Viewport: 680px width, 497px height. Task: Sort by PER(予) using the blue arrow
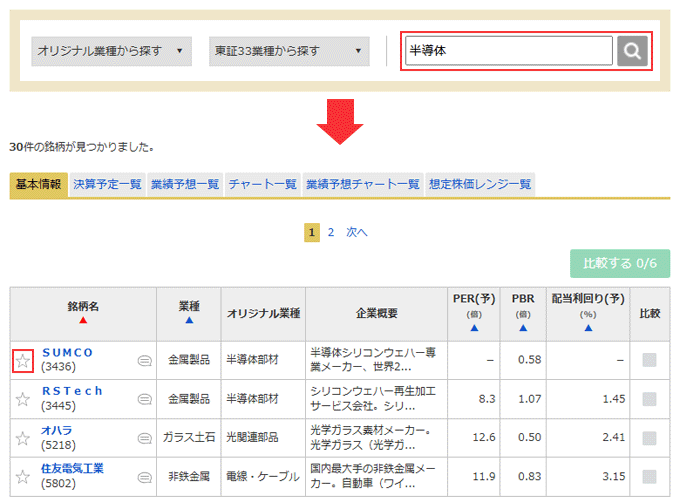474,328
